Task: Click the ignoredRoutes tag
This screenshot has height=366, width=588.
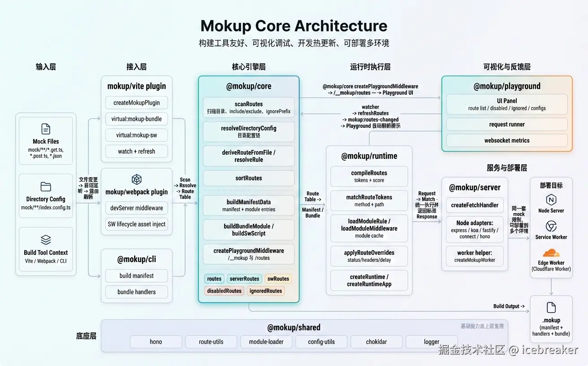Action: [x=266, y=291]
